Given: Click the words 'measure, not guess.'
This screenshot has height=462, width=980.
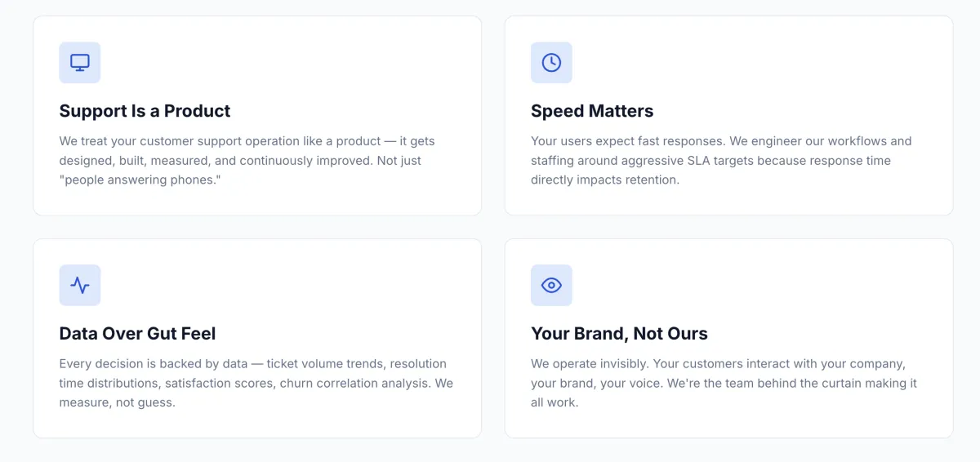Looking at the screenshot, I should (117, 403).
